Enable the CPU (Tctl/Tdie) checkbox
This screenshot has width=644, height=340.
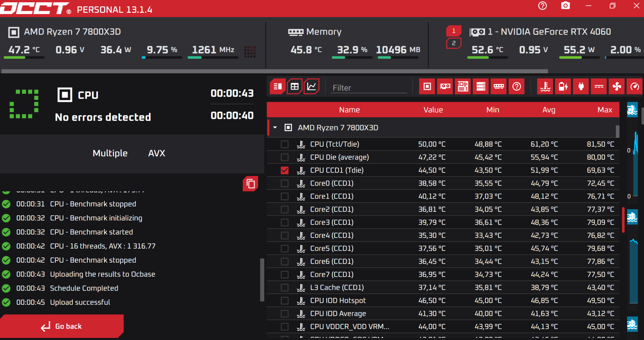pos(285,144)
